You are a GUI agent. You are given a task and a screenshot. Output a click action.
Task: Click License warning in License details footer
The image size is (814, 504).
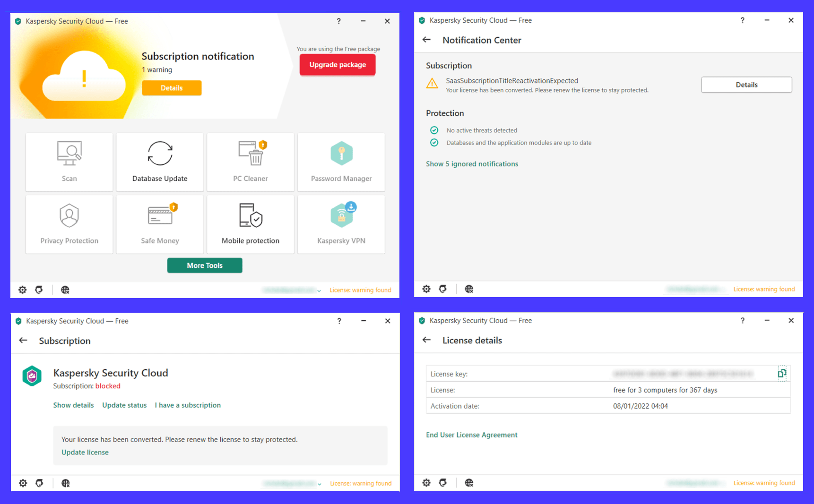click(764, 483)
